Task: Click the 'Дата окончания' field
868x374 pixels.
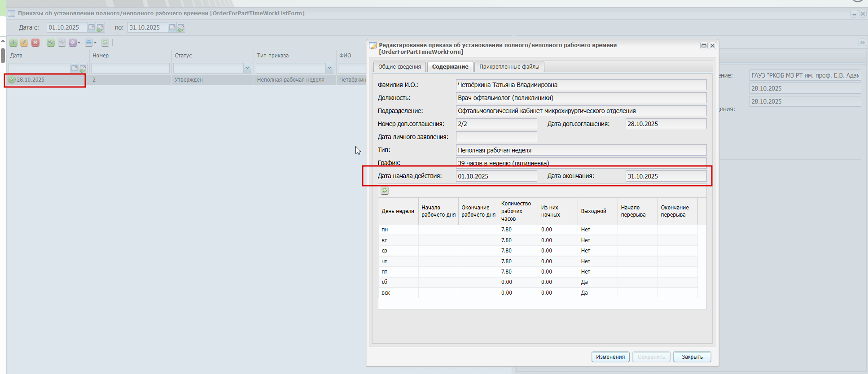Action: click(x=666, y=176)
